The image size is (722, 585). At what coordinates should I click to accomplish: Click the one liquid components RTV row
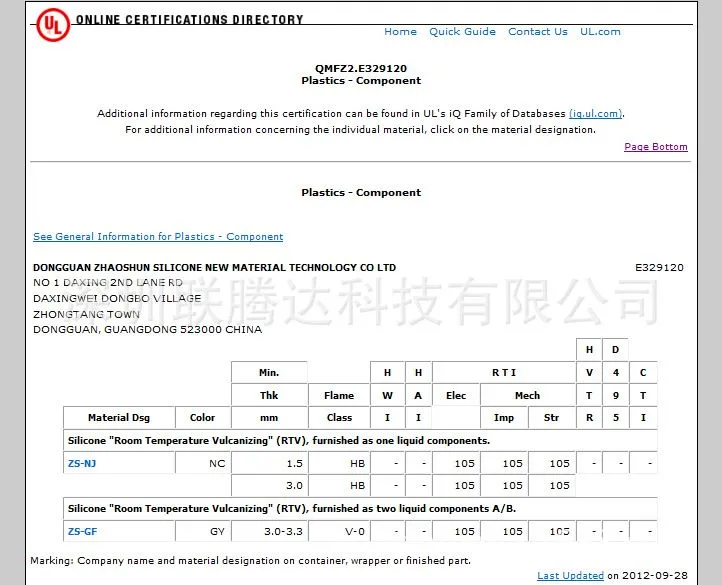[360, 441]
